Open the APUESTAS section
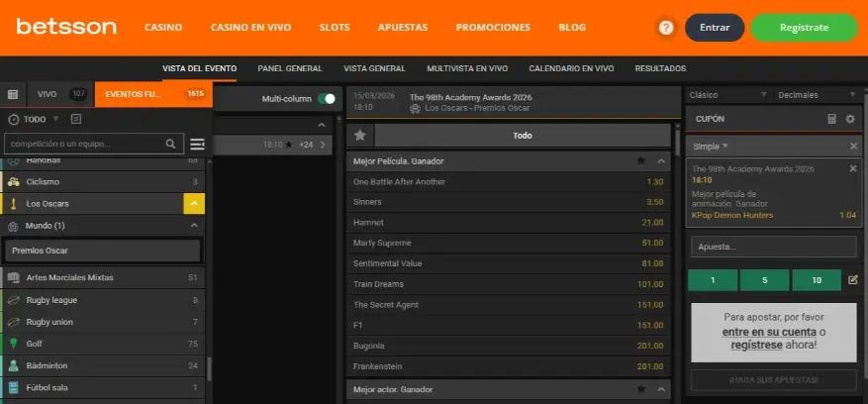Image resolution: width=868 pixels, height=404 pixels. pos(403,28)
